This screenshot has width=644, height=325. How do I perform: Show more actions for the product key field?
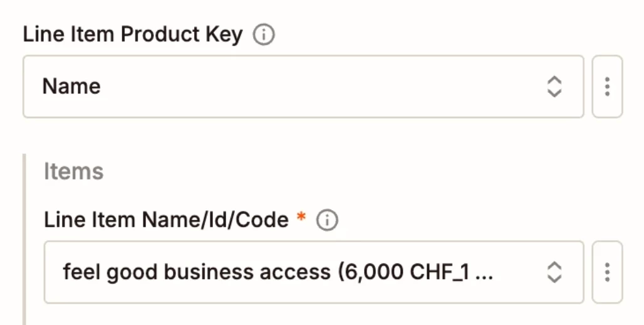(607, 87)
